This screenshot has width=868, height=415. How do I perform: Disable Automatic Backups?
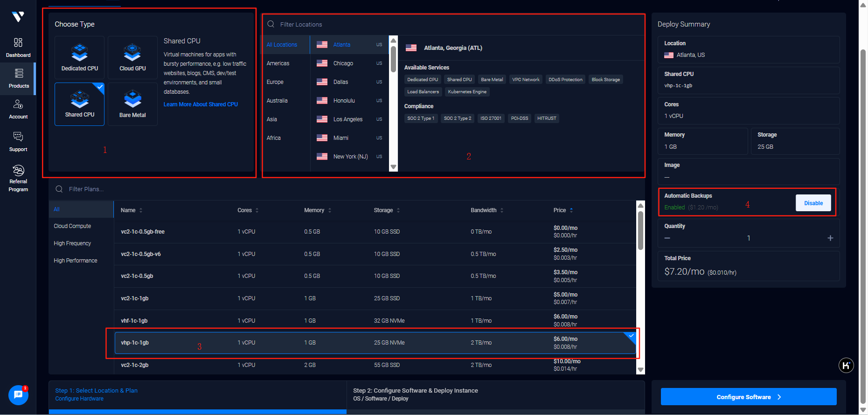[813, 203]
